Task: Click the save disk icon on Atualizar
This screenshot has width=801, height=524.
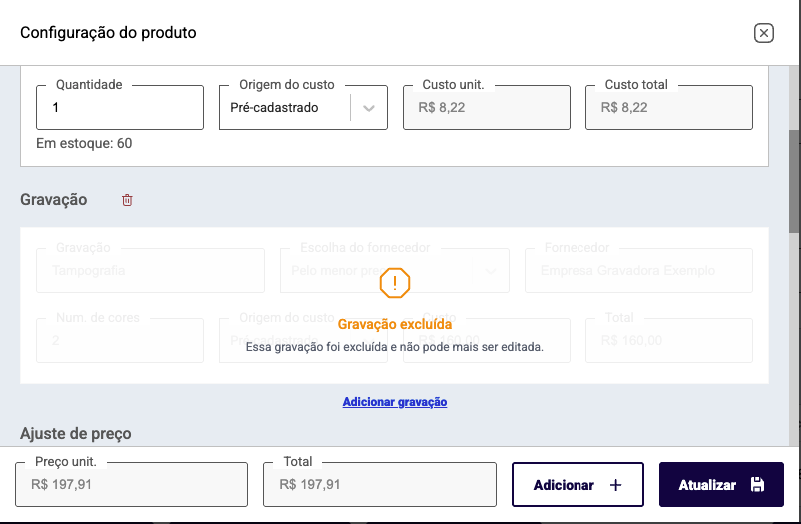Action: click(757, 485)
